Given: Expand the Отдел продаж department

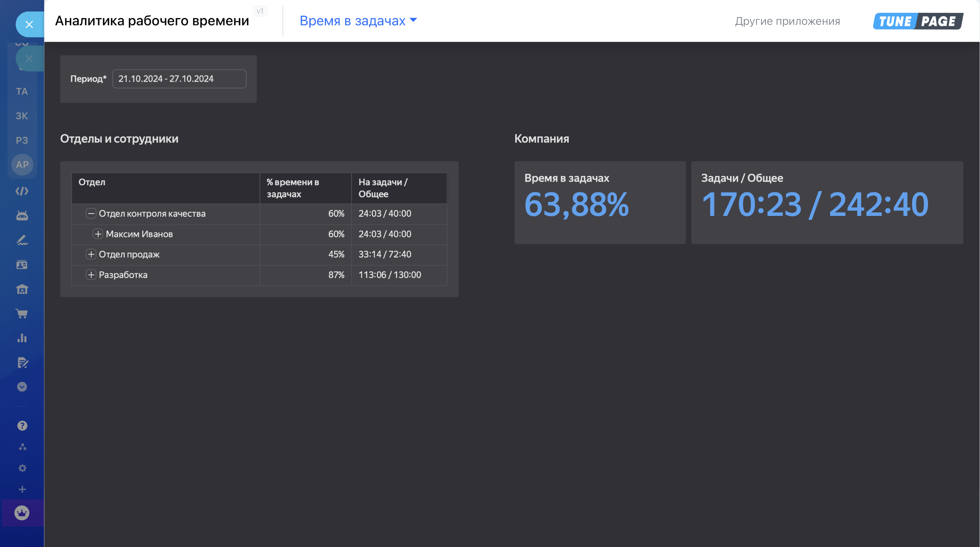Looking at the screenshot, I should point(91,254).
